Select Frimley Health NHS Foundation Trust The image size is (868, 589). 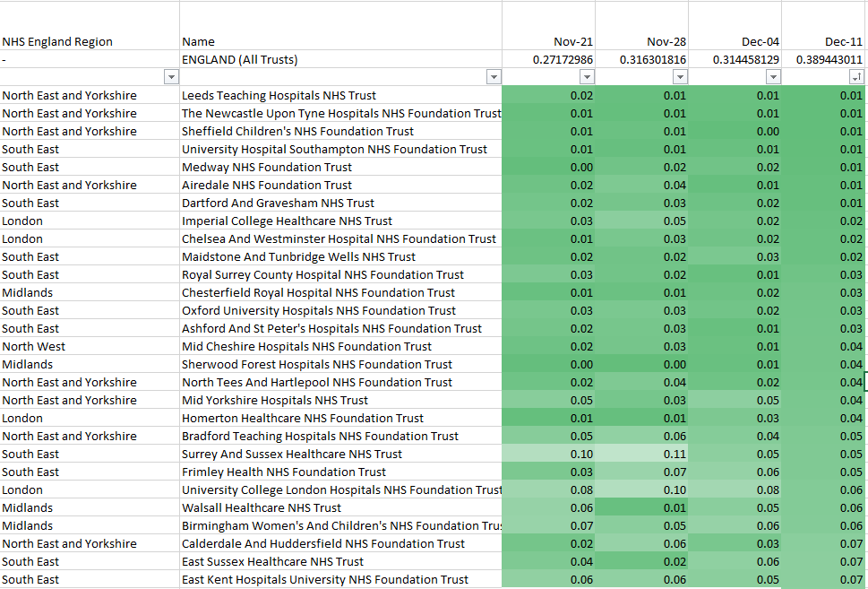341,472
